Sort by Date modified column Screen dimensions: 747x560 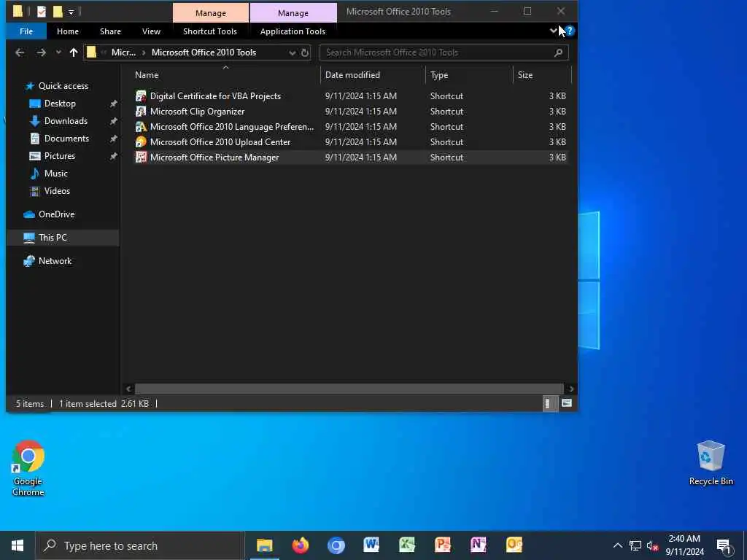tap(373, 75)
